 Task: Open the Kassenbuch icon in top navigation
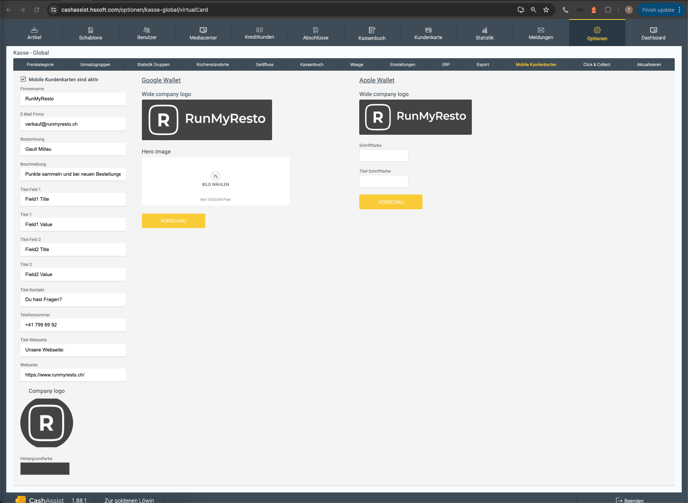372,30
